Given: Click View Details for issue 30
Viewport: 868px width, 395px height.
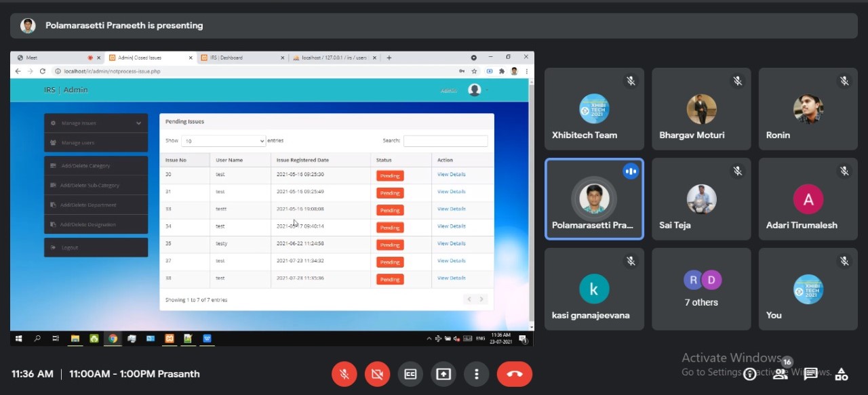Looking at the screenshot, I should coord(451,175).
